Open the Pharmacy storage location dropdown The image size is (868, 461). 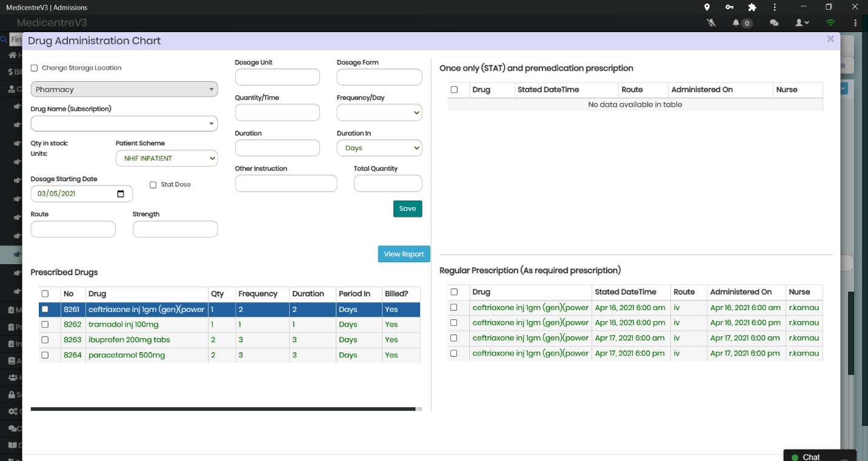tap(124, 89)
